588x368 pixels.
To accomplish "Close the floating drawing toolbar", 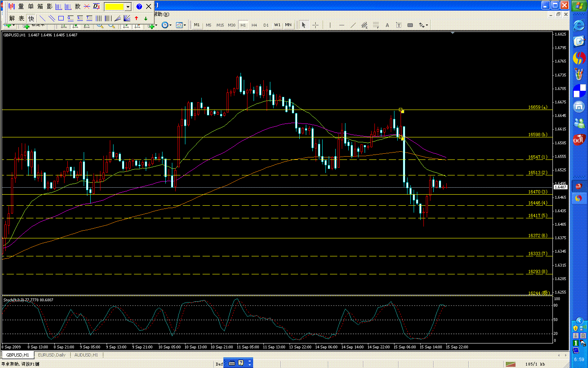I will [149, 7].
